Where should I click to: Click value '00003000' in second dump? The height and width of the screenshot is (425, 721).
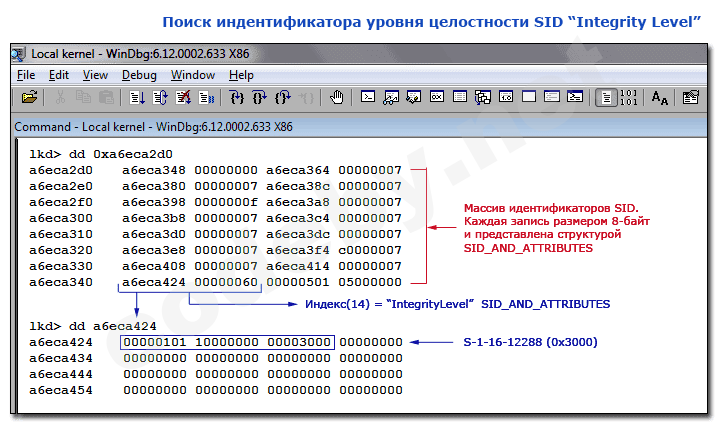299,342
